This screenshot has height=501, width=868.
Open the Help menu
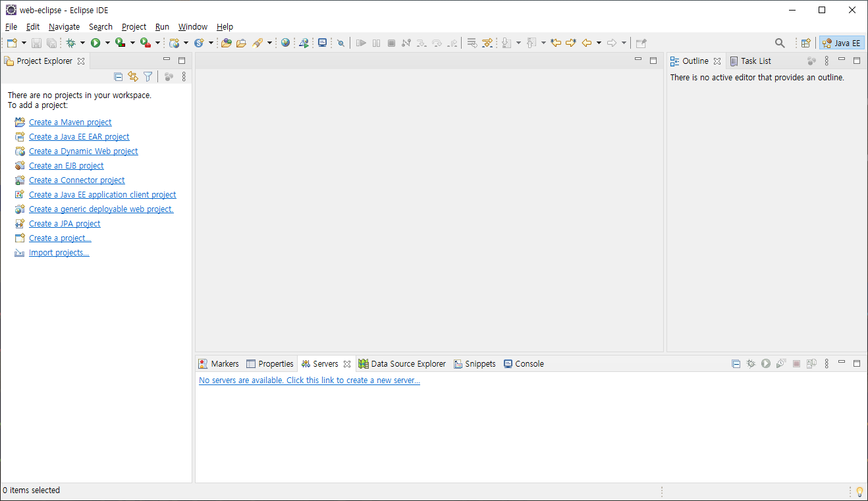tap(225, 27)
